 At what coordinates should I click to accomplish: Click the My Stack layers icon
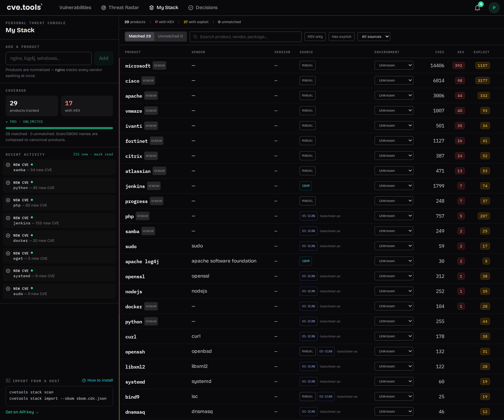pyautogui.click(x=151, y=8)
